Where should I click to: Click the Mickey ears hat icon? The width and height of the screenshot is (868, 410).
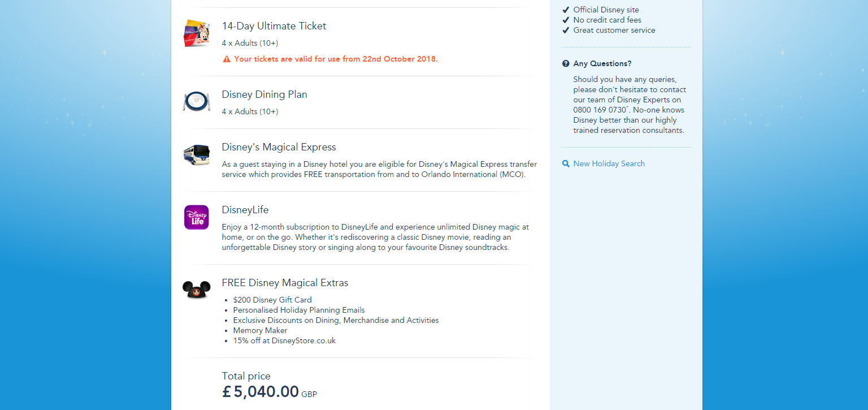coord(196,290)
